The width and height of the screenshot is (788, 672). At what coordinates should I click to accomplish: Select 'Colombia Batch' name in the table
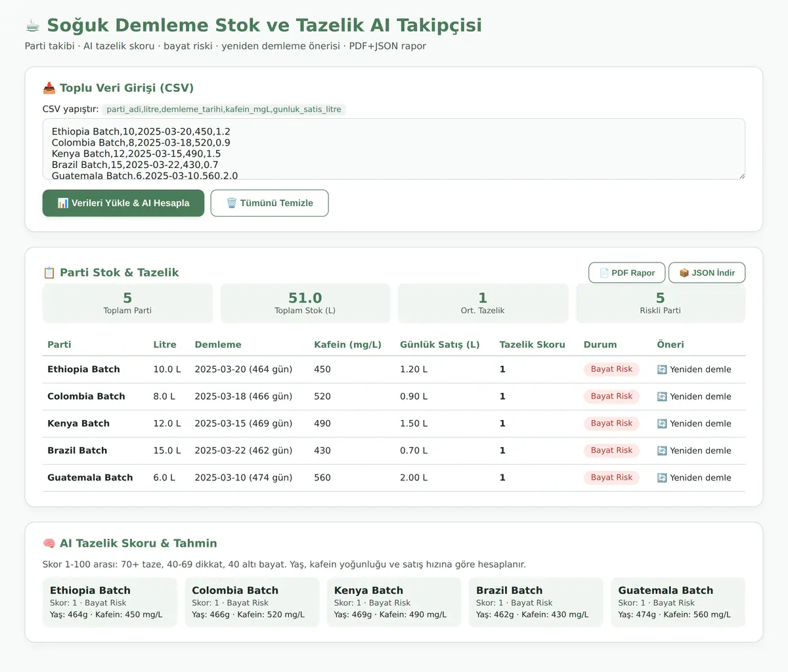pyautogui.click(x=86, y=396)
